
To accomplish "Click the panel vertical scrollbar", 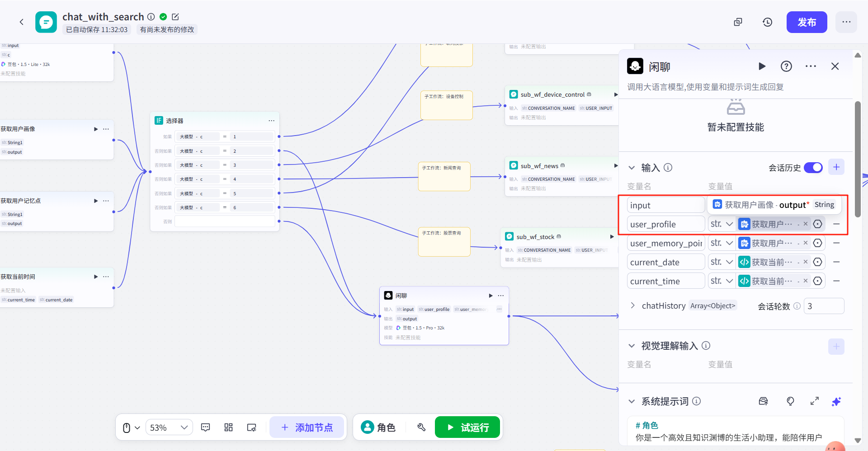I will click(858, 159).
